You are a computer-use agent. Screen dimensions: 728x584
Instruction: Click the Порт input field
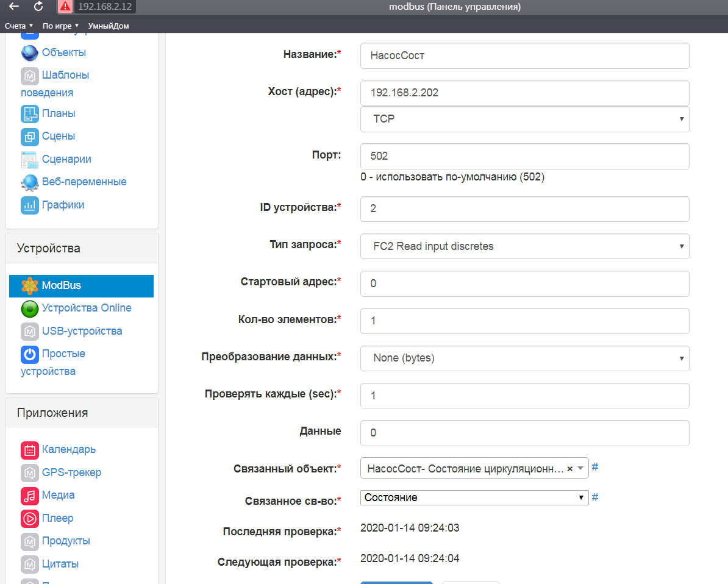point(524,157)
